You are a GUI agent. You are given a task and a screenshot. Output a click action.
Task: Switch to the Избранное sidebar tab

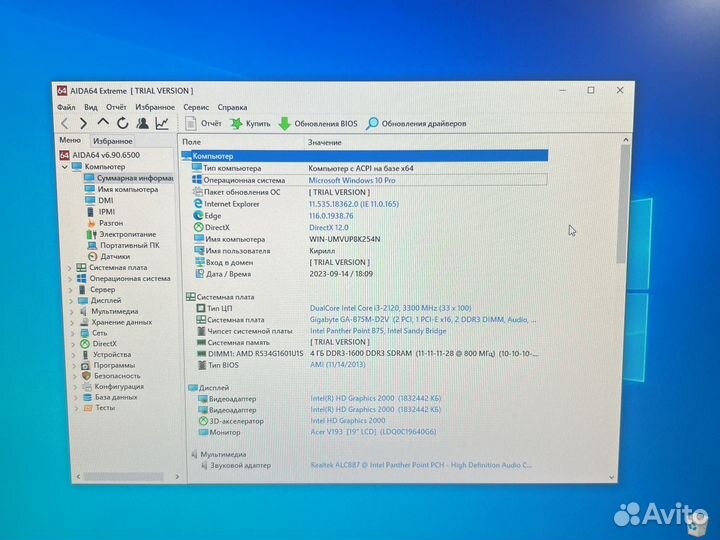click(112, 141)
